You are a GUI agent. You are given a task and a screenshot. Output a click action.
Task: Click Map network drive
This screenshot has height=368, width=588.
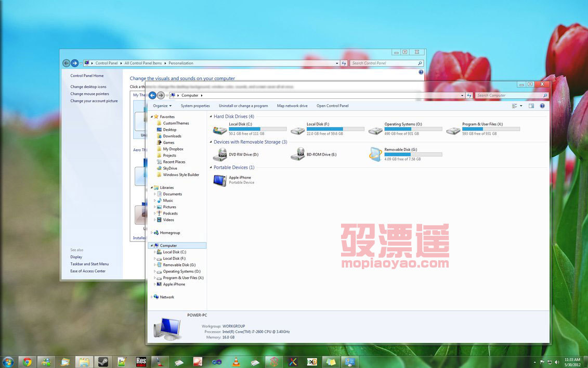[292, 106]
